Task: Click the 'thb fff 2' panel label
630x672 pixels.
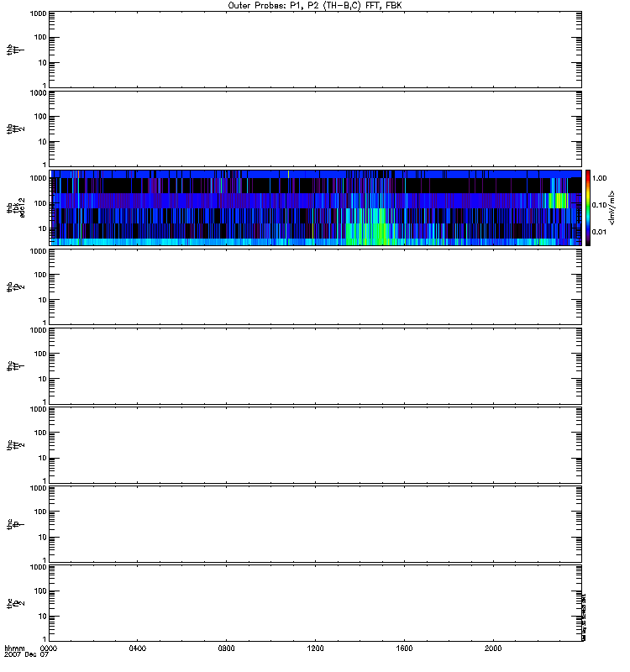Action: (15, 129)
